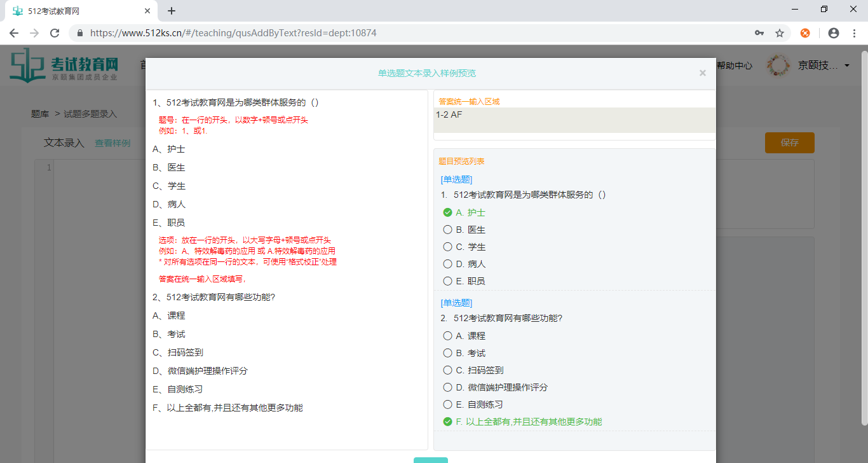The image size is (868, 463).
Task: Open the orange extension icon
Action: pyautogui.click(x=805, y=33)
